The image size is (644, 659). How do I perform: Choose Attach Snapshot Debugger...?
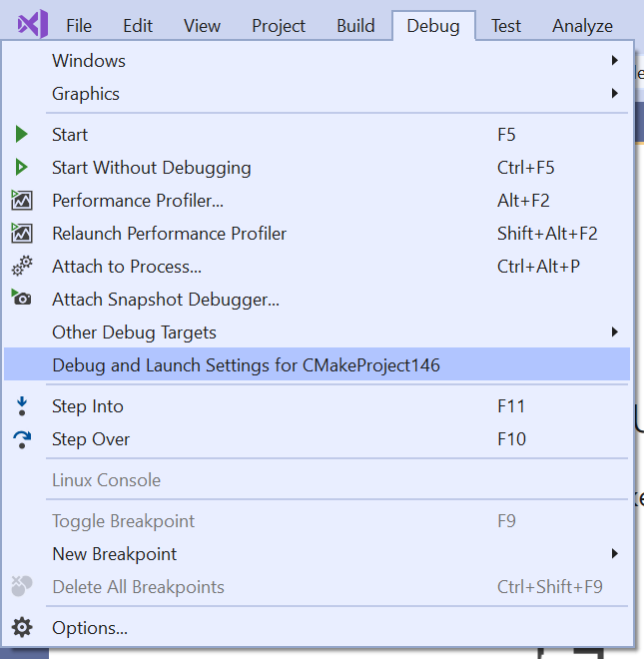point(317,300)
